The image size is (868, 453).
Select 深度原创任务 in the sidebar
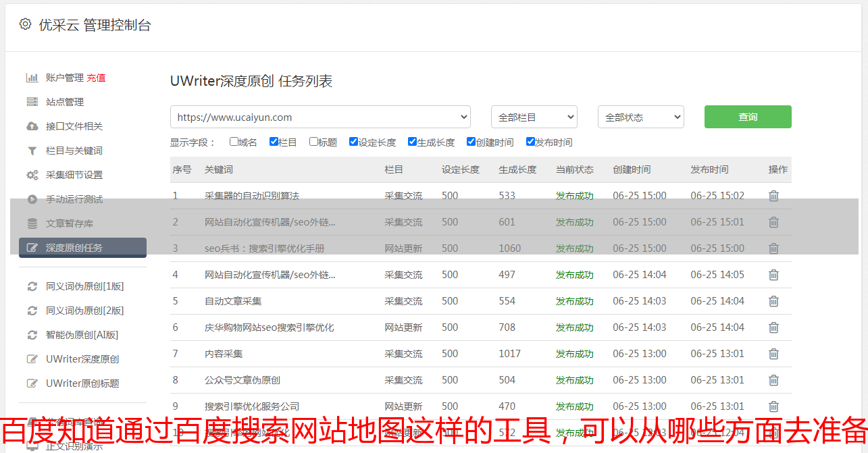coord(82,248)
